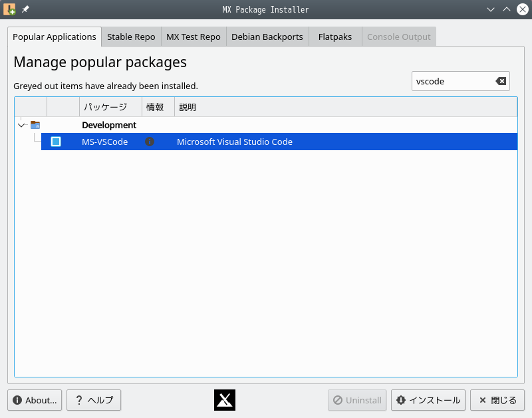Screen dimensions: 532x418
Task: Open the About... dialog
Action: pos(35,400)
